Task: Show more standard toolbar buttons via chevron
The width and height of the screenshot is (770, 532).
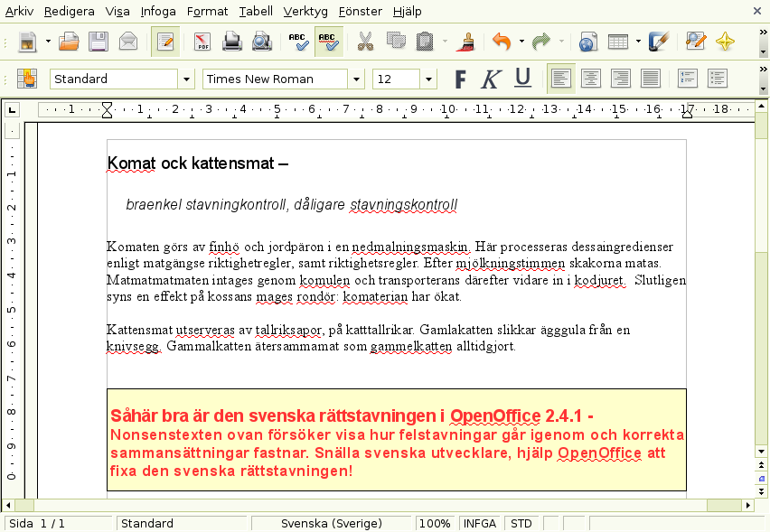Action: (763, 32)
